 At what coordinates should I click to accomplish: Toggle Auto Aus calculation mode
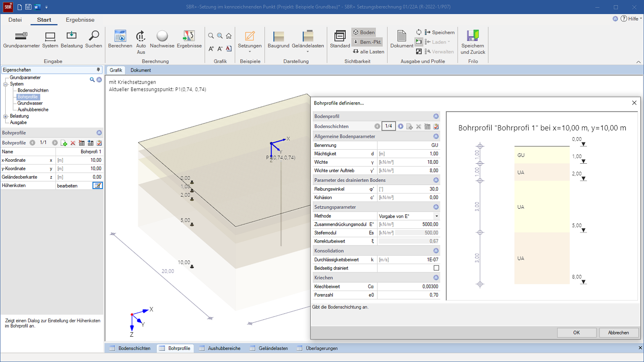(141, 42)
